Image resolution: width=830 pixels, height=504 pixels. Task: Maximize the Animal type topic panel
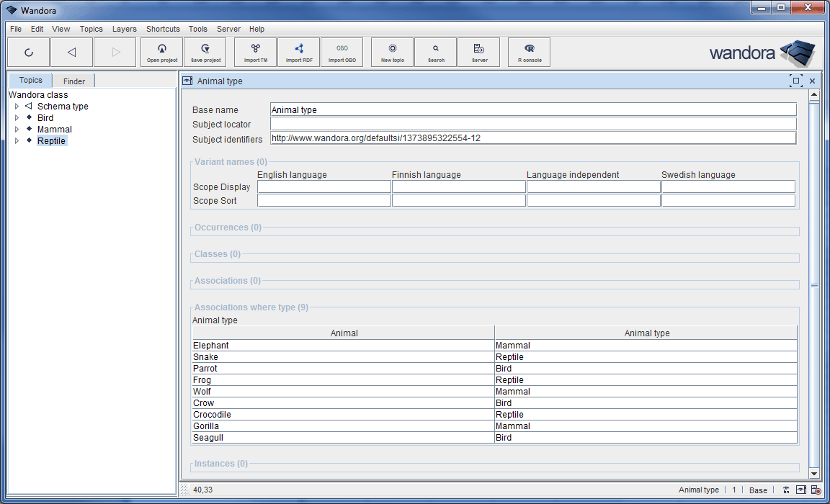[795, 81]
